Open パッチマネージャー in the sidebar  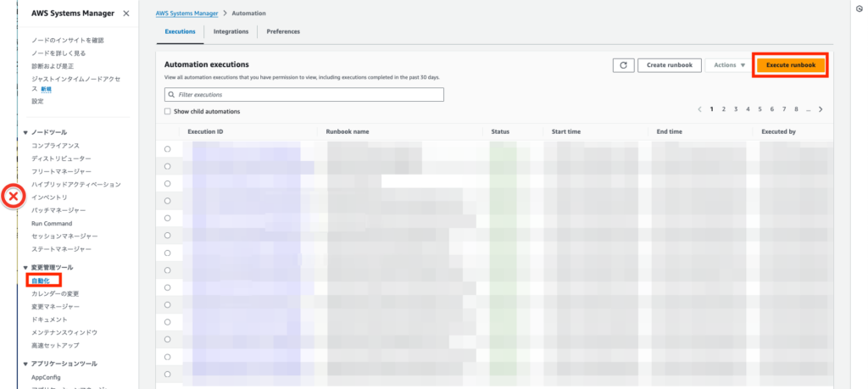click(58, 210)
